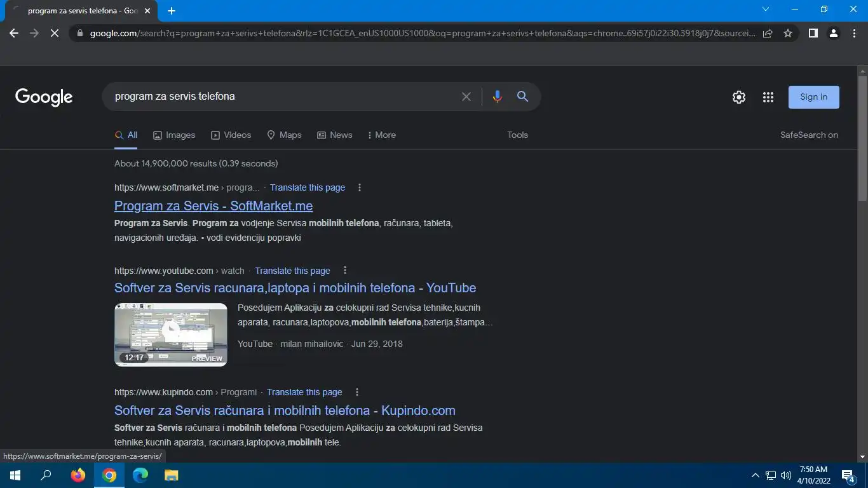Click SafeSearch on setting

pyautogui.click(x=809, y=135)
